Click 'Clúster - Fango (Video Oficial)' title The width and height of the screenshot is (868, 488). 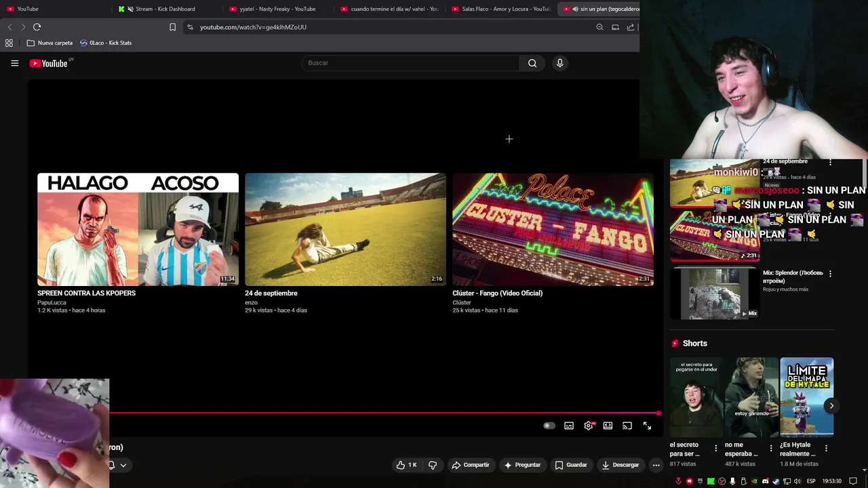pos(497,293)
